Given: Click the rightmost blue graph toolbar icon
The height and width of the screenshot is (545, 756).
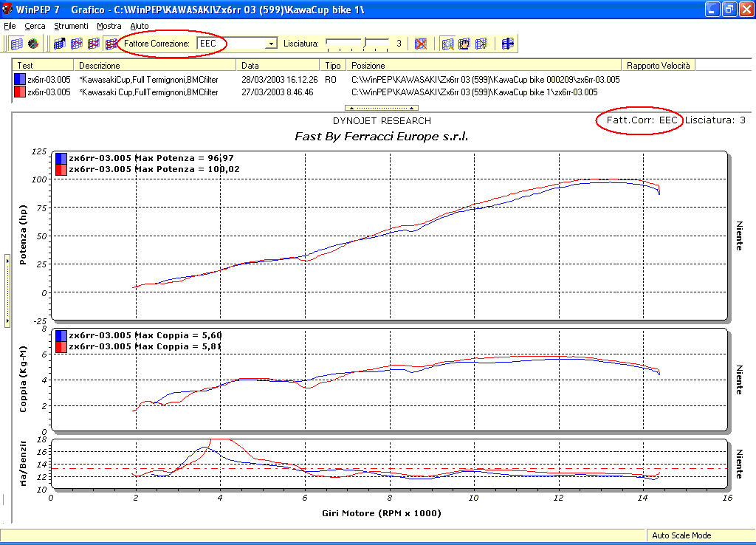Looking at the screenshot, I should pos(508,44).
